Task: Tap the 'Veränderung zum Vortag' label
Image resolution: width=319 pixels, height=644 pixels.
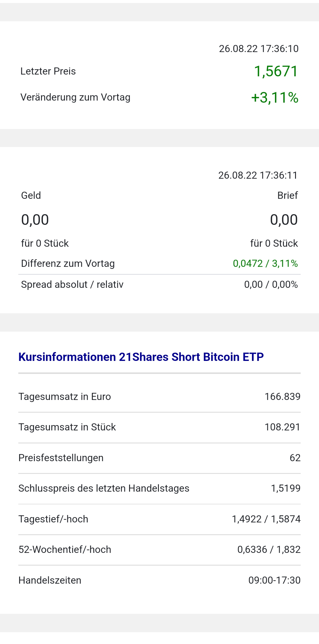Action: pos(75,97)
